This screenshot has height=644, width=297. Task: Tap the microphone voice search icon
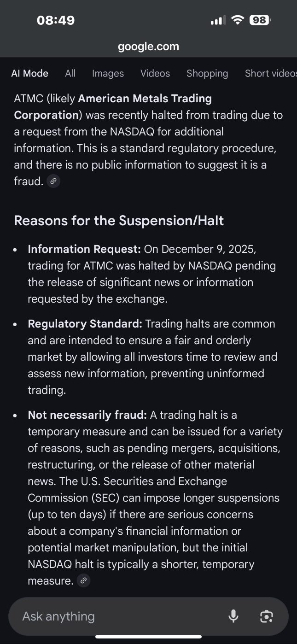(x=233, y=616)
